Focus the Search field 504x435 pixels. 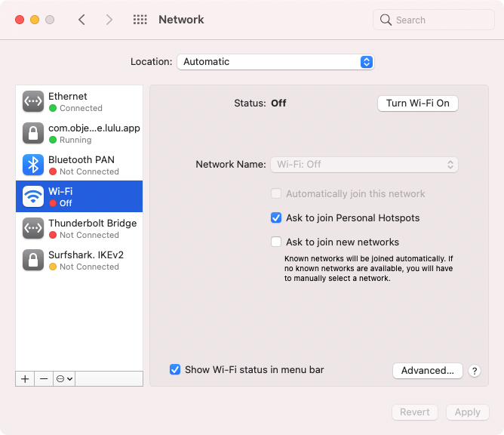click(433, 20)
